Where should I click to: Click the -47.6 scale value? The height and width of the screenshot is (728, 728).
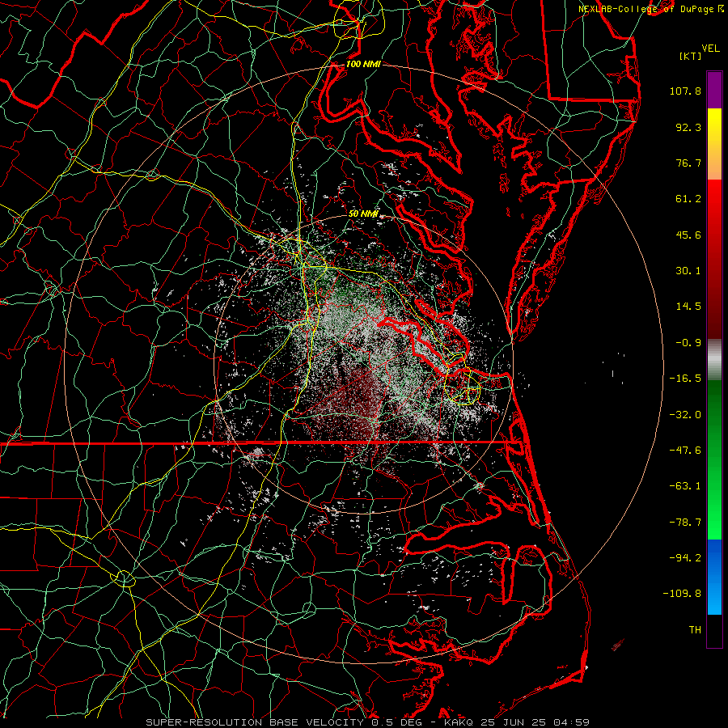point(685,451)
